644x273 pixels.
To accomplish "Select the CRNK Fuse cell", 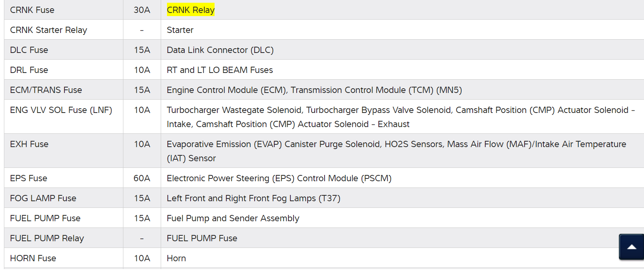I will pyautogui.click(x=32, y=10).
